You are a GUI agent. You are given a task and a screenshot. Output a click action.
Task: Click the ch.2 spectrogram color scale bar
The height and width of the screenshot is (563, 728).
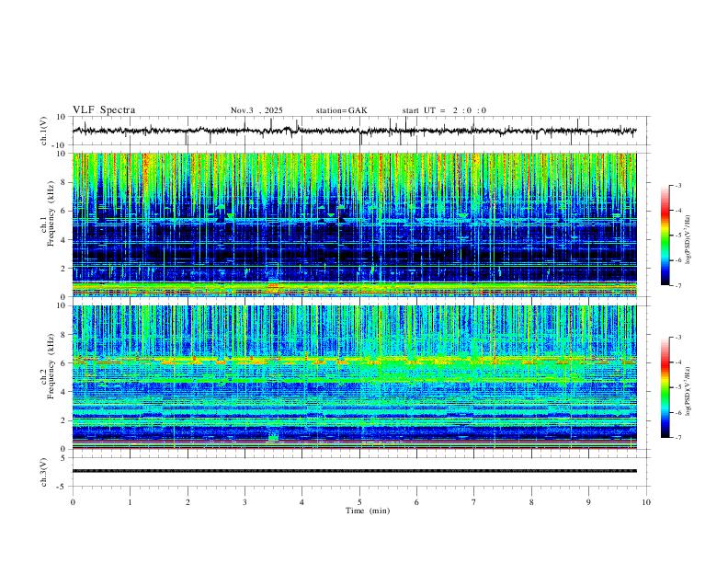tap(665, 387)
